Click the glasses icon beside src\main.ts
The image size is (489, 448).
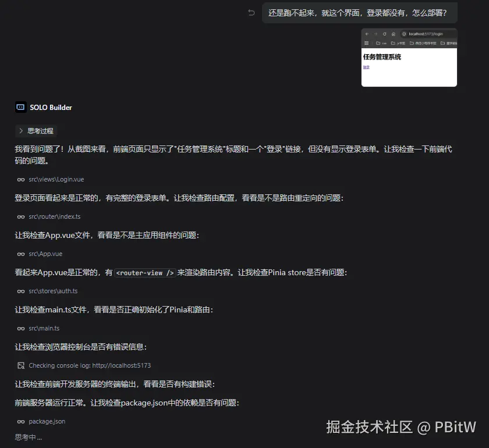21,329
